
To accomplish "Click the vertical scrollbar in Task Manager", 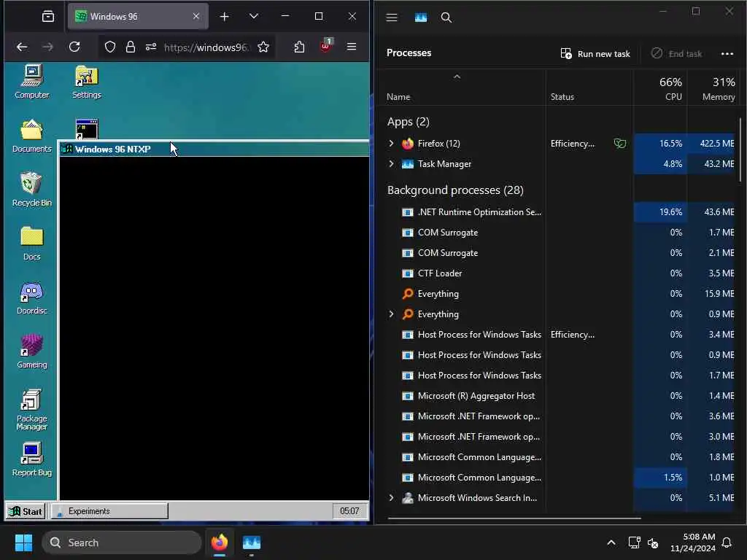I will [x=740, y=150].
